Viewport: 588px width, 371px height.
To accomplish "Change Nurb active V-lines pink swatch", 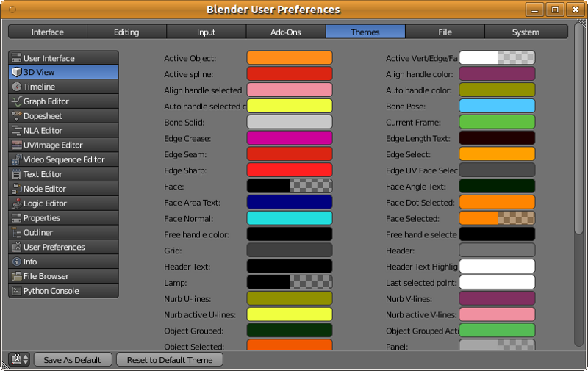I will pos(497,314).
